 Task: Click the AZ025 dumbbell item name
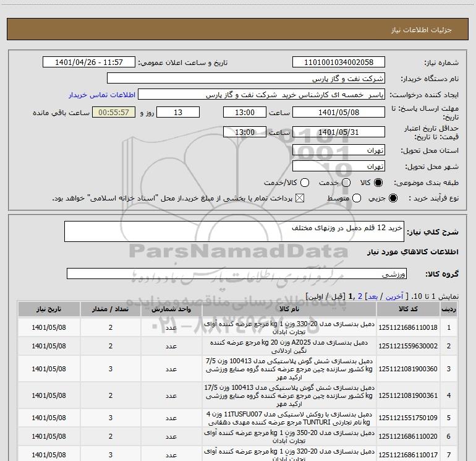(x=289, y=347)
